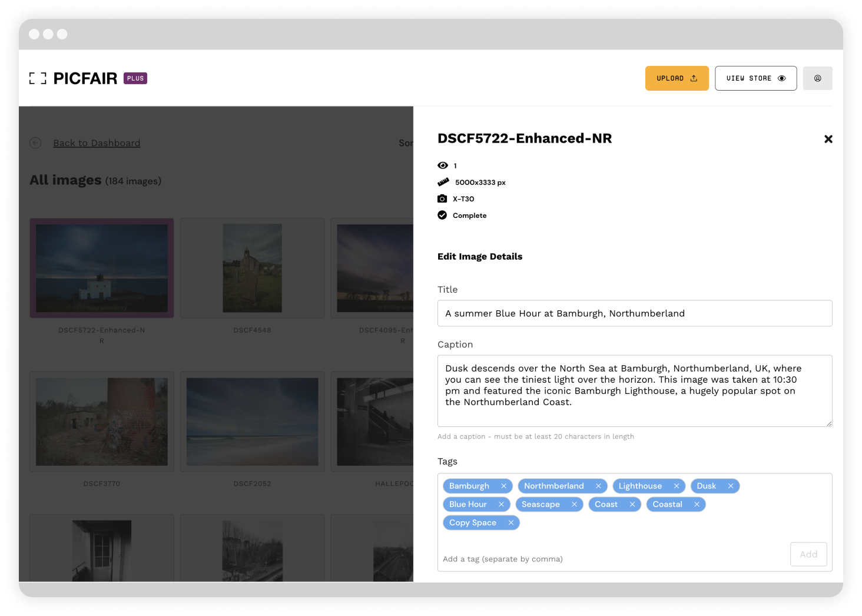This screenshot has height=616, width=862.
Task: Click the eye icon on VIEW STORE button
Action: pyautogui.click(x=781, y=78)
